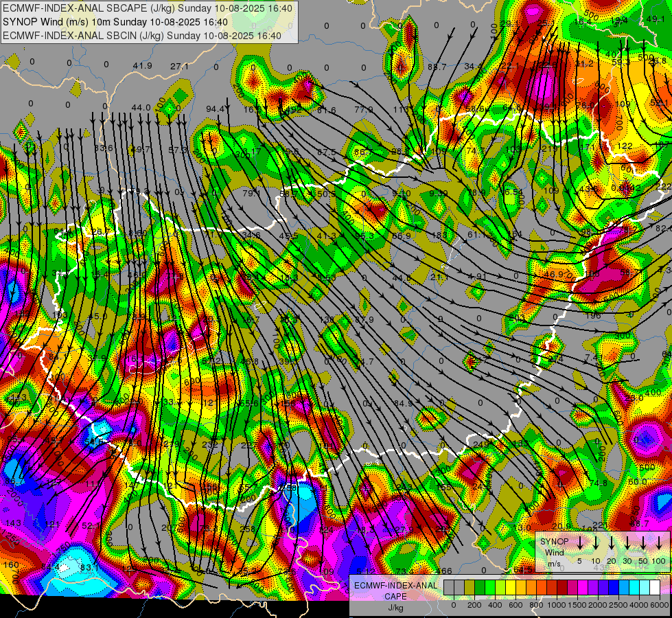Screen dimensions: 672x618
Task: Click the 50 m/s wind arrow in legend
Action: (643, 543)
